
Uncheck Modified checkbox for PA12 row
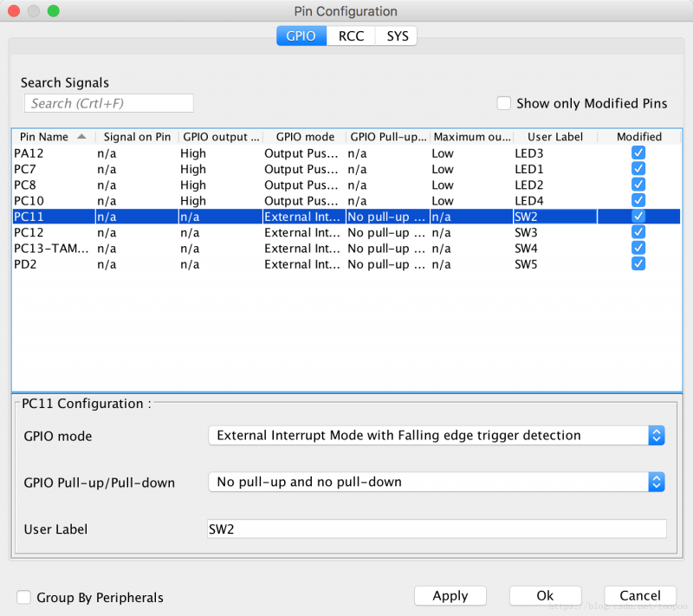point(638,152)
